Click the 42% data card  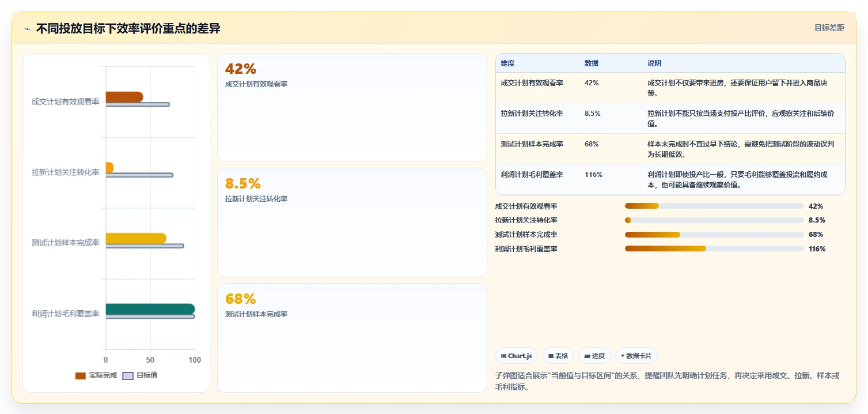point(352,107)
